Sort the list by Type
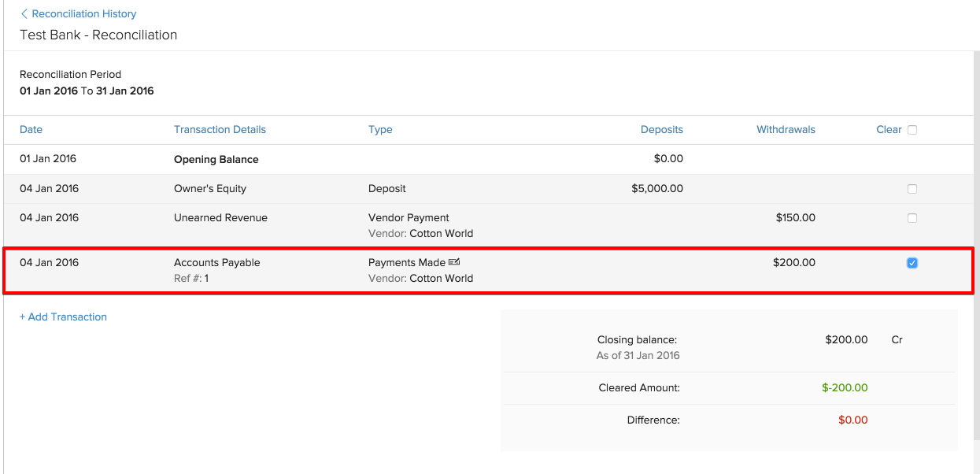The image size is (980, 474). (380, 129)
